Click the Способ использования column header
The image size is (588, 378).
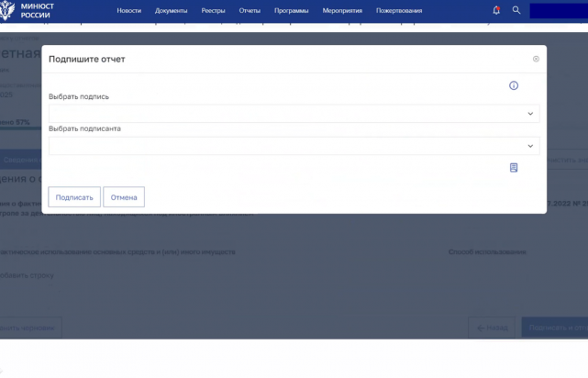(x=487, y=252)
